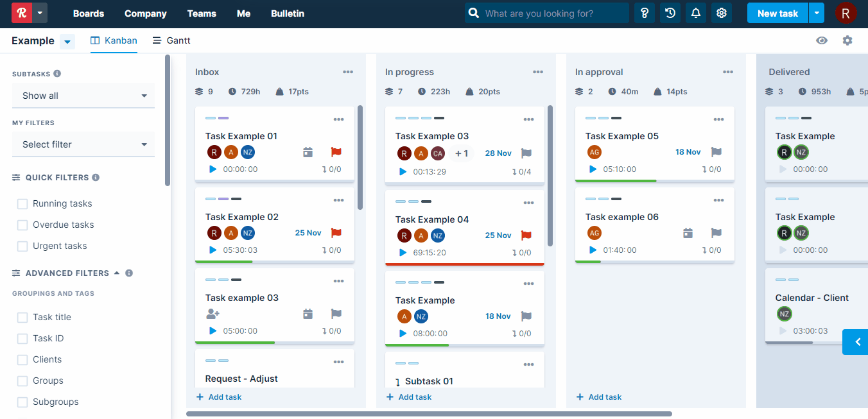Open calendar icon on Task example 06

point(688,233)
